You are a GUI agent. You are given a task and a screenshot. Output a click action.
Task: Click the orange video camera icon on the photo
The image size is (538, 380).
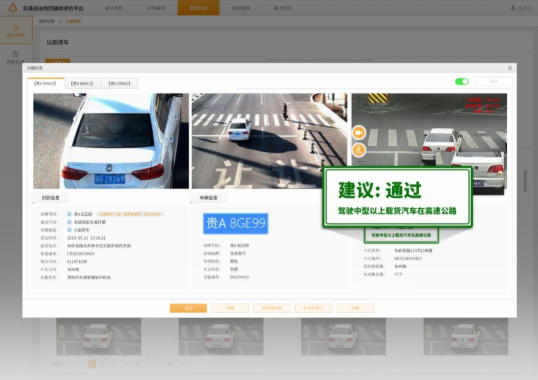point(359,132)
